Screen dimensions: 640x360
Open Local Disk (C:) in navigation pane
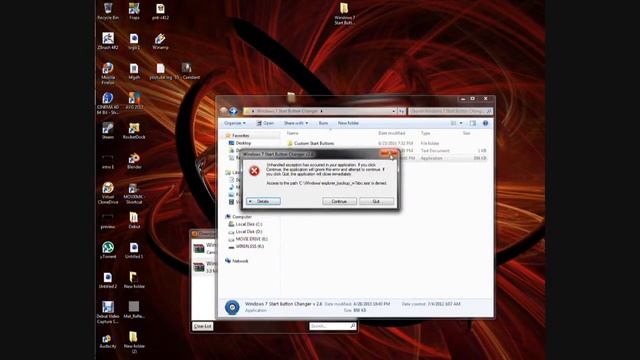[x=249, y=224]
